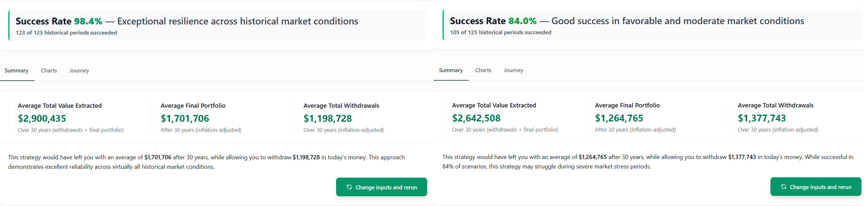Click the $2,642,508 total value extracted
The height and width of the screenshot is (206, 868).
pos(476,118)
